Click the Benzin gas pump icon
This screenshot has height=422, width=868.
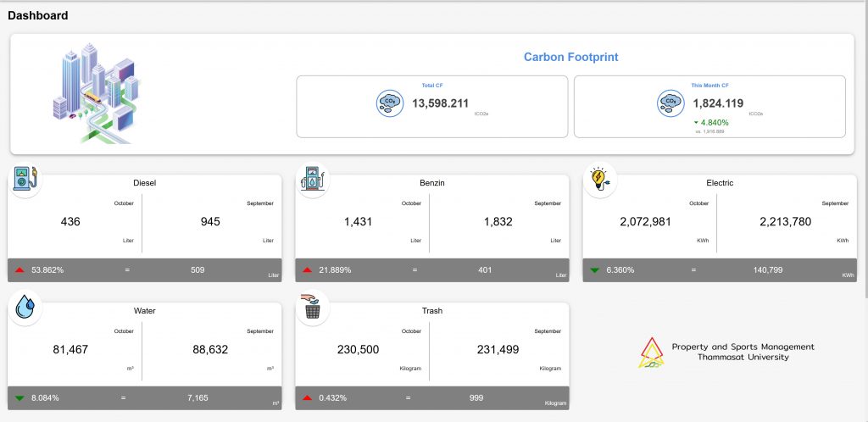(x=312, y=180)
